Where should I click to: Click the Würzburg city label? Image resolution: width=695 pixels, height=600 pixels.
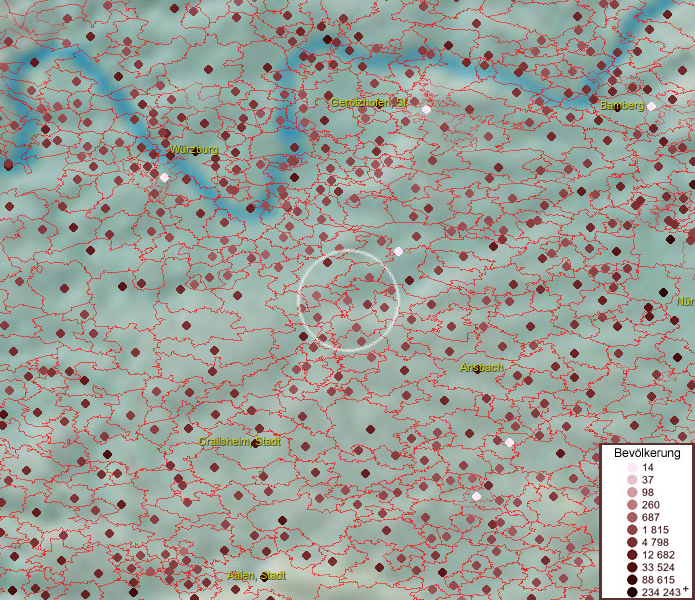pos(194,150)
